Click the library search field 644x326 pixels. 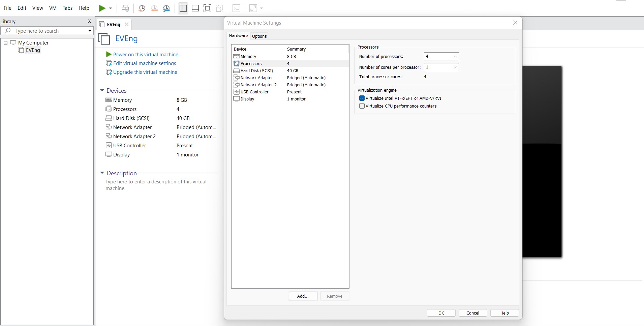(47, 31)
